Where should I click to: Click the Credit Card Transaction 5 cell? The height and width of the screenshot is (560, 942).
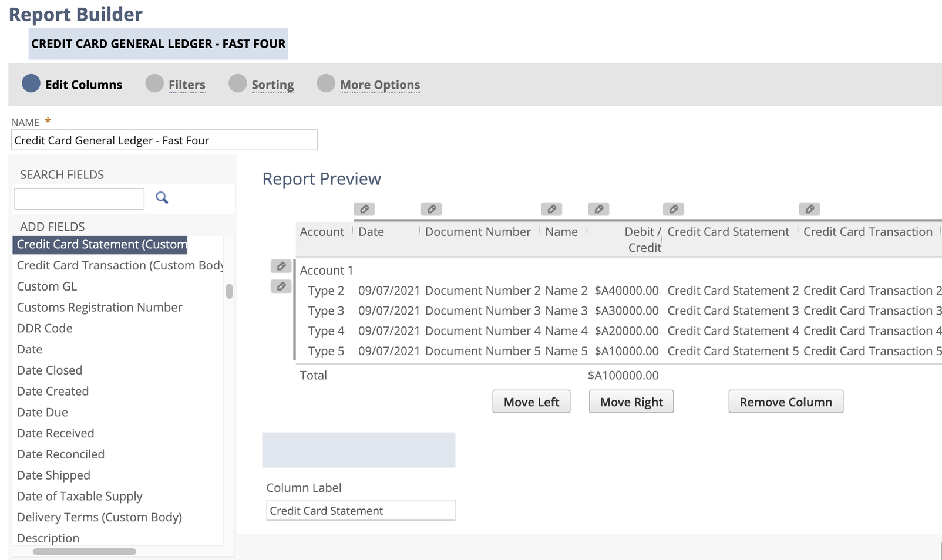(872, 351)
